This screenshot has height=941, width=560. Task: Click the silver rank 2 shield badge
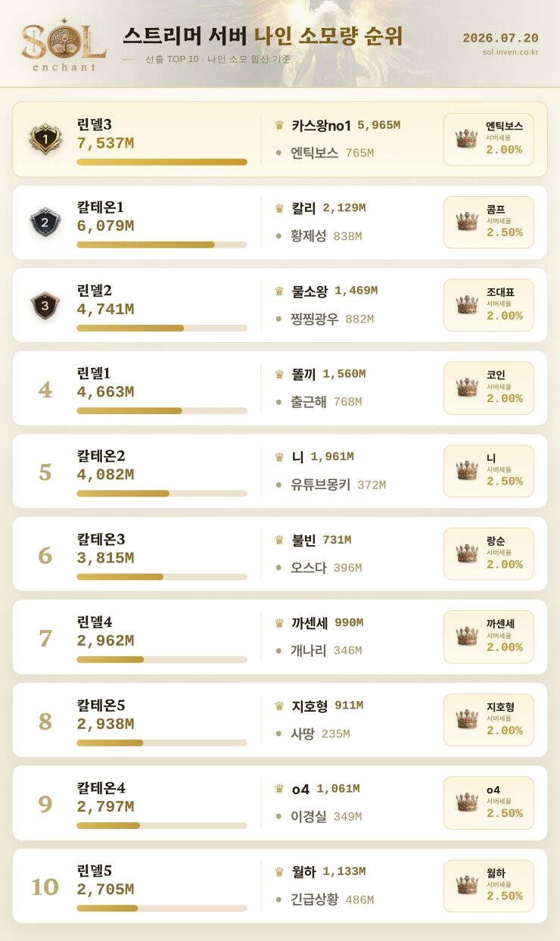[45, 223]
